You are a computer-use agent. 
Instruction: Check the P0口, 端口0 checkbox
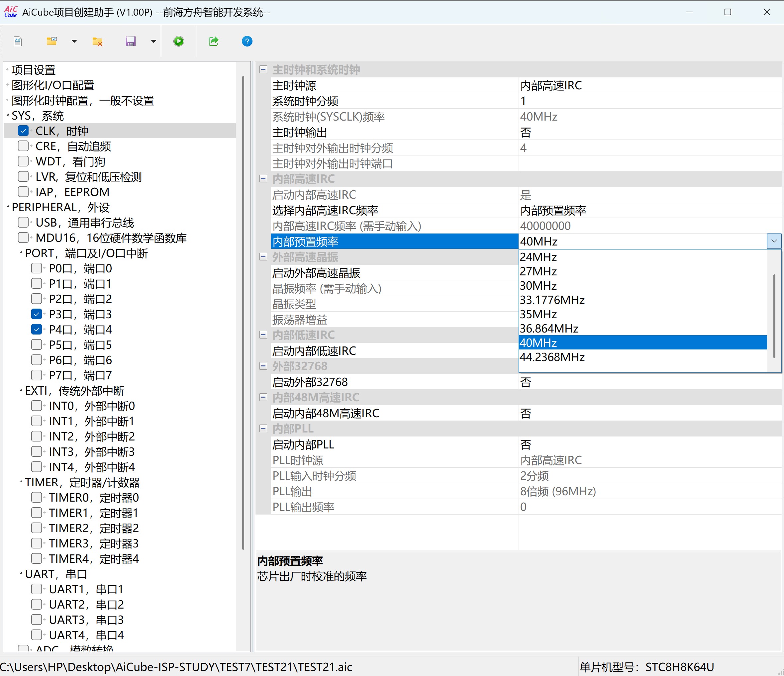(36, 268)
